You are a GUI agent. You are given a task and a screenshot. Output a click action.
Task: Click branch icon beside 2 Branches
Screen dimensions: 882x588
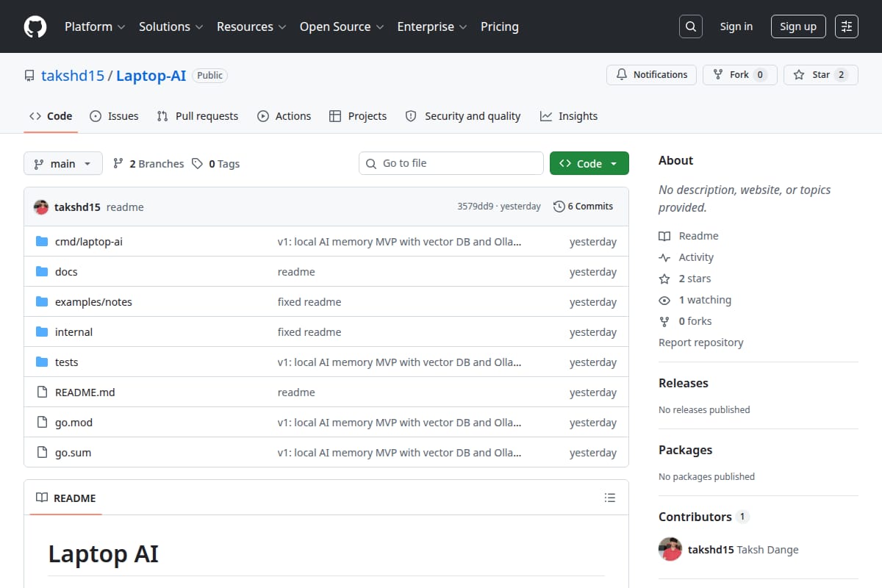pyautogui.click(x=118, y=164)
